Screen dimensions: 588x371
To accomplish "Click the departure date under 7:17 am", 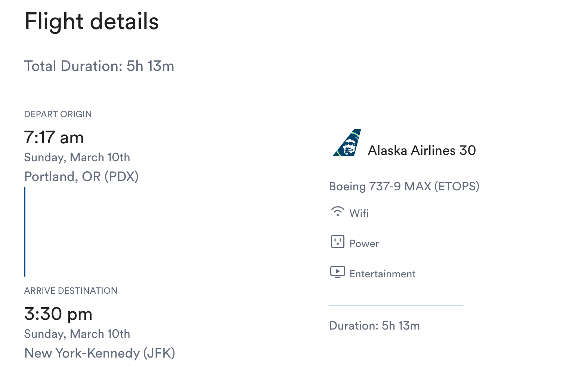I will pos(77,158).
